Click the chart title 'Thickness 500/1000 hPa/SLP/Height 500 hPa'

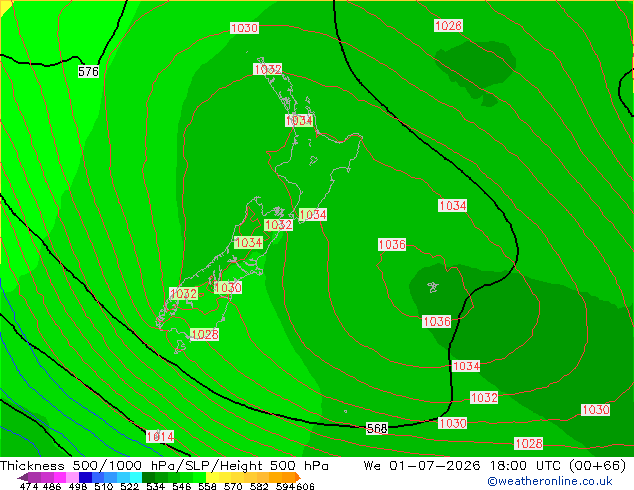click(164, 465)
